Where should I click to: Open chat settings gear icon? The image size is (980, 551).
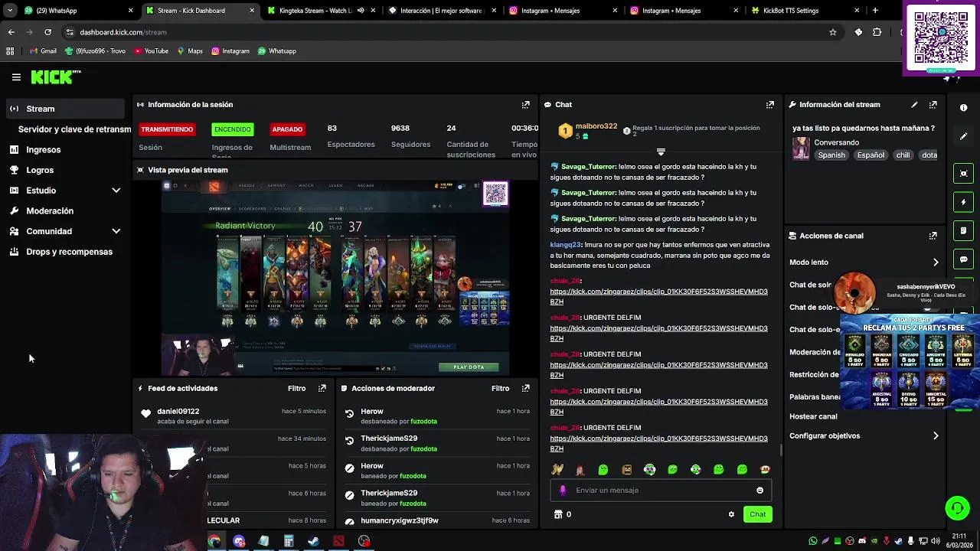[731, 514]
